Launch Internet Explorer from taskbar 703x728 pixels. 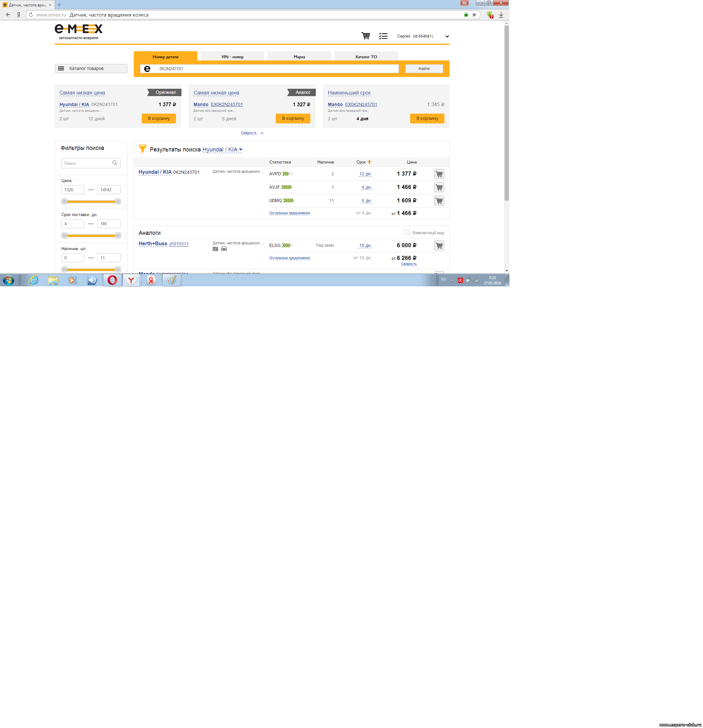[x=33, y=280]
